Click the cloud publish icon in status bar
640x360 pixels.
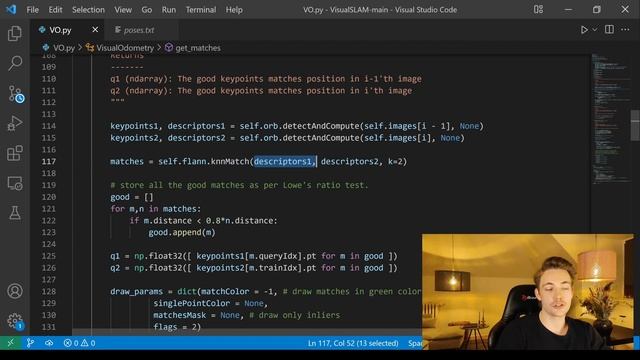(x=49, y=343)
